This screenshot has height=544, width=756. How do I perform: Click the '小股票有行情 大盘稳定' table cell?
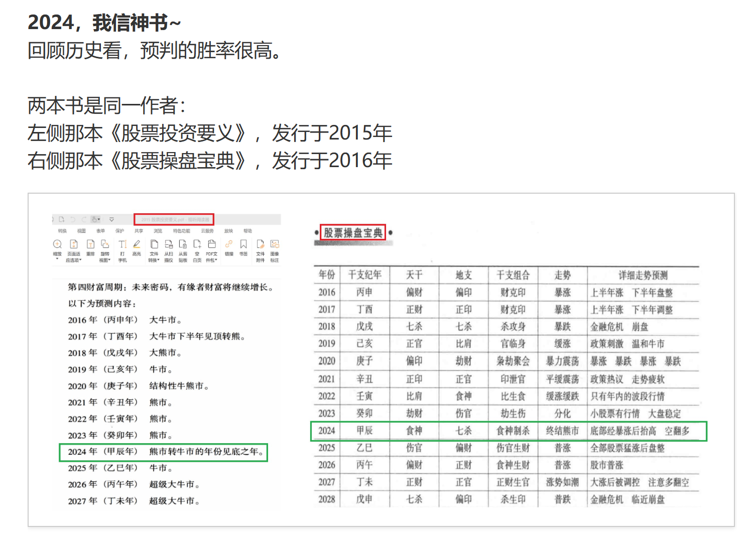point(636,414)
